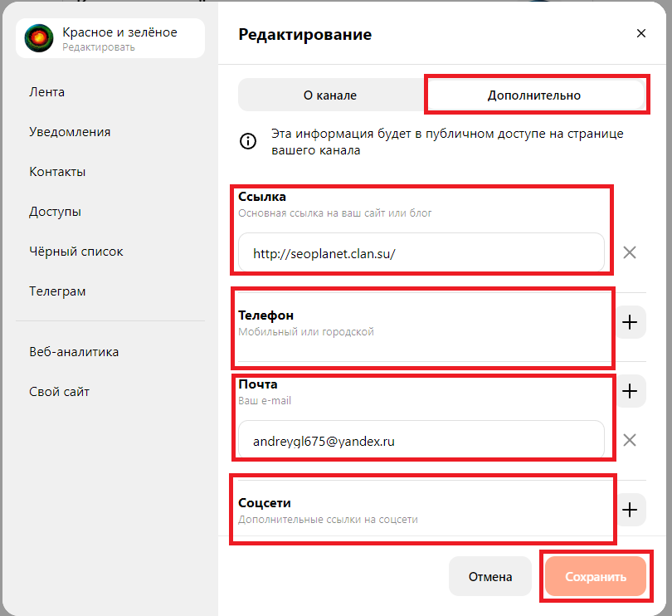
Task: Click the info icon next to publicity notice
Action: (248, 141)
